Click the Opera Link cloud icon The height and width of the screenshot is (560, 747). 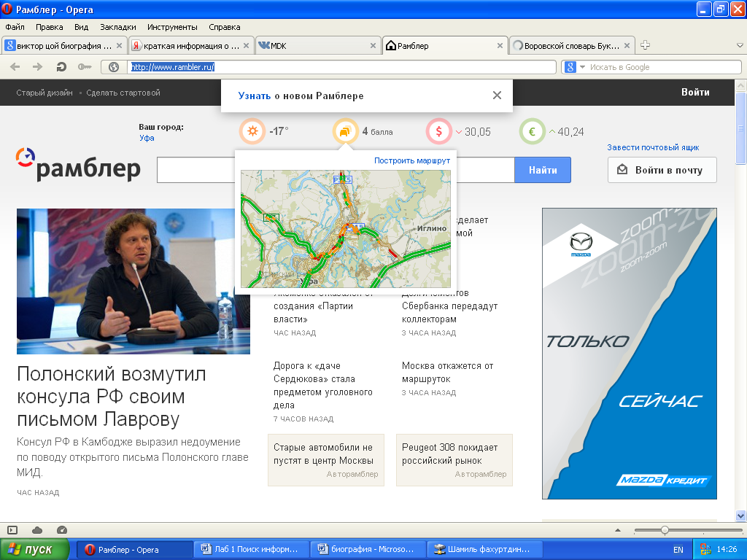(37, 530)
